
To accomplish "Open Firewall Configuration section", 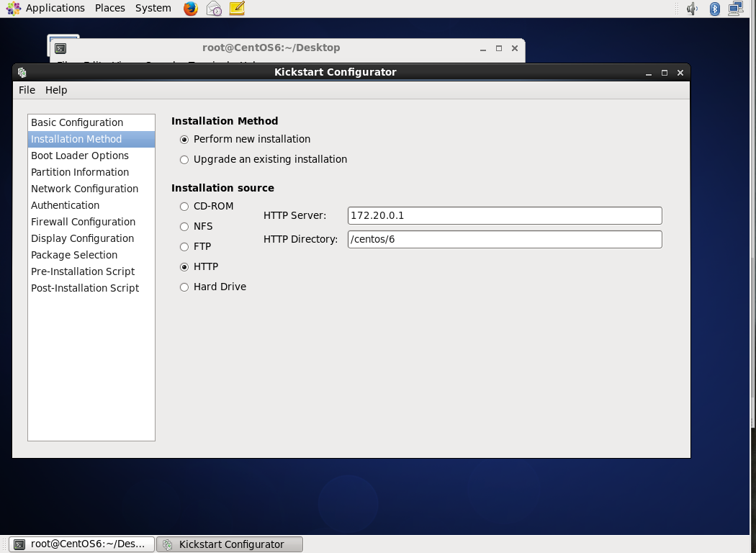I will point(91,222).
